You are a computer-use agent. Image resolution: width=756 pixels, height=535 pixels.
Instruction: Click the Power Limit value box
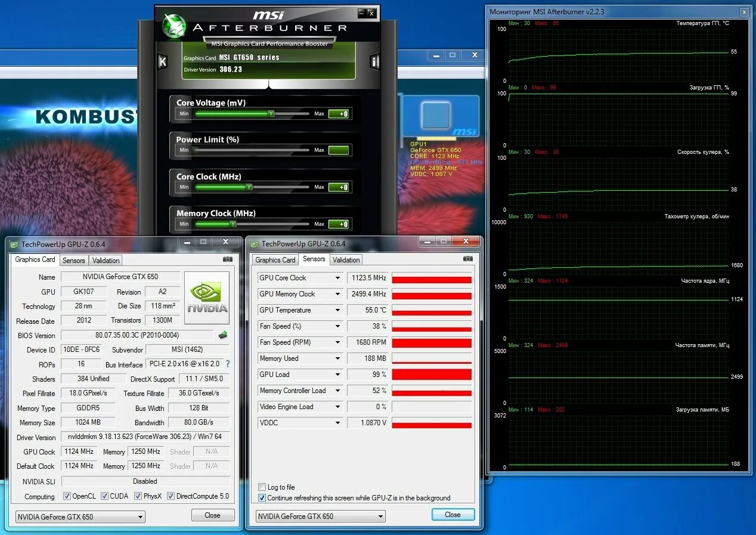(x=339, y=150)
